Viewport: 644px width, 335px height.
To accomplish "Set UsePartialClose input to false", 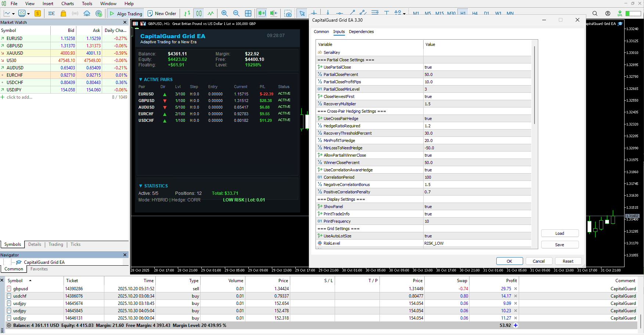I will (478, 67).
